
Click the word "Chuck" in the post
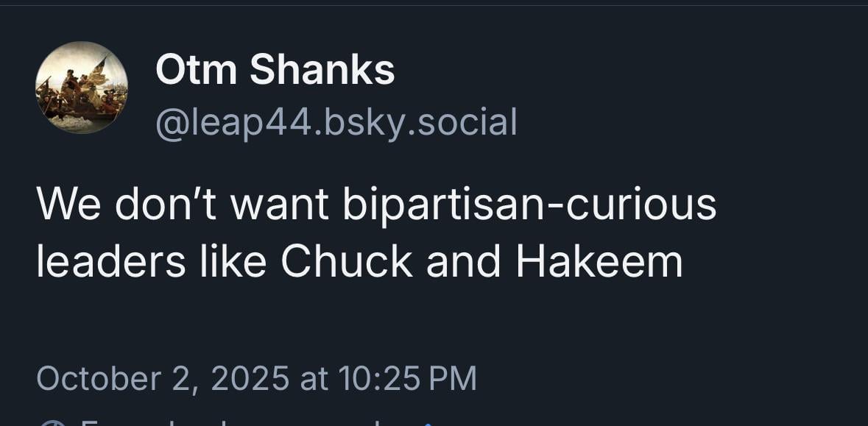click(x=346, y=261)
